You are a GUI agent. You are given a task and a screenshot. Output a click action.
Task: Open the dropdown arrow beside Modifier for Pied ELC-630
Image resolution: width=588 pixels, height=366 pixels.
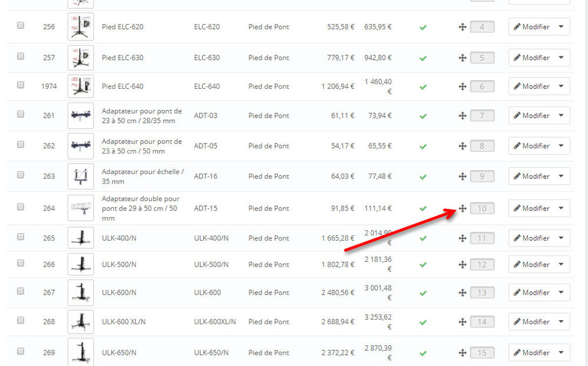point(562,58)
